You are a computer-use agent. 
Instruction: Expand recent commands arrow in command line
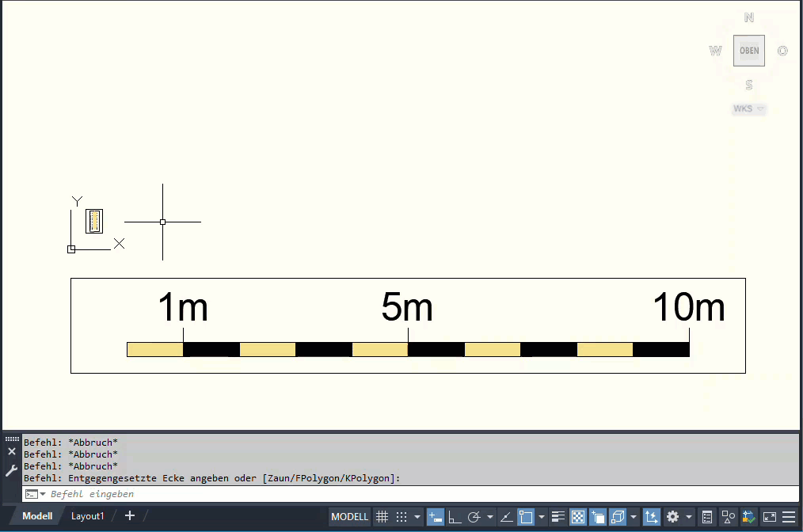[43, 494]
